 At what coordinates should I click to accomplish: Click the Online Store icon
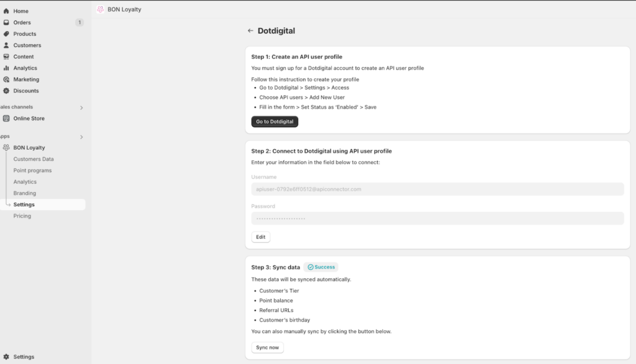(x=6, y=118)
